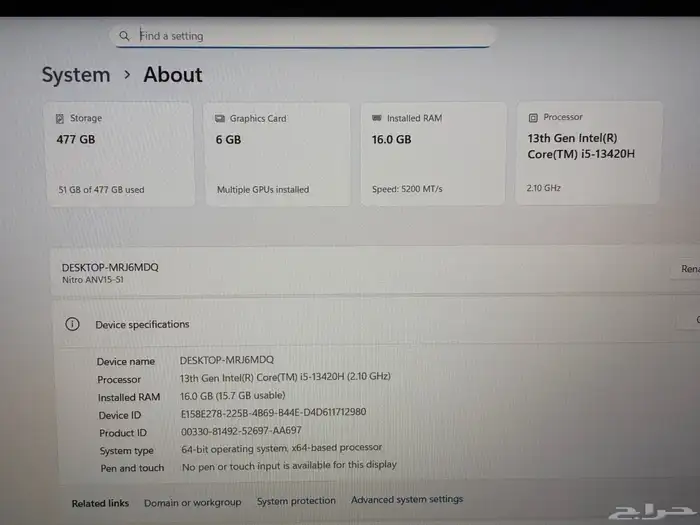Click the breadcrumb chevron between System and About

click(x=127, y=75)
